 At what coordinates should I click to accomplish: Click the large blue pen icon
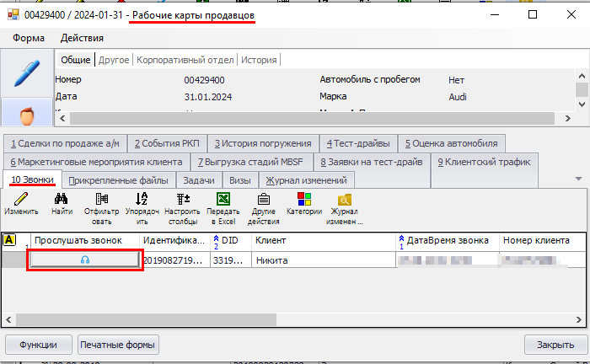(x=25, y=73)
